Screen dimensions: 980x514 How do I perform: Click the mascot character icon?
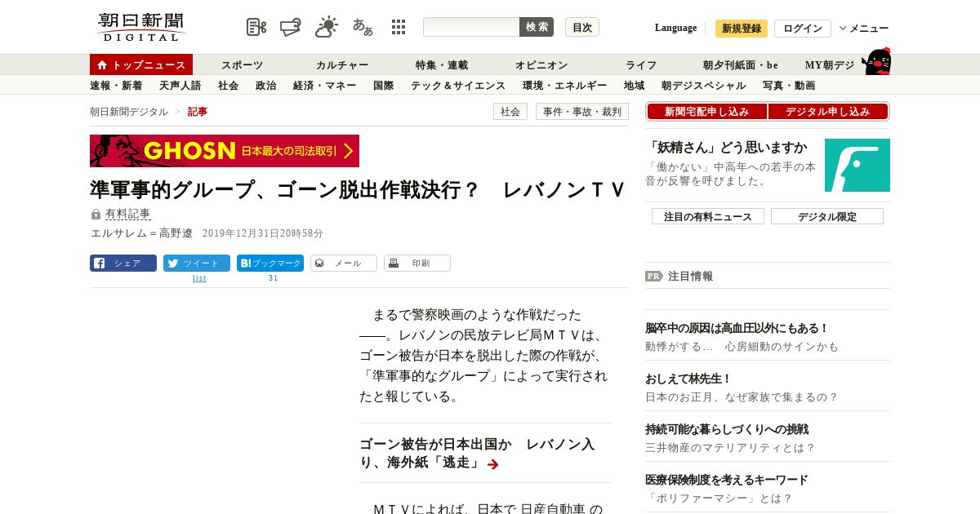point(875,62)
